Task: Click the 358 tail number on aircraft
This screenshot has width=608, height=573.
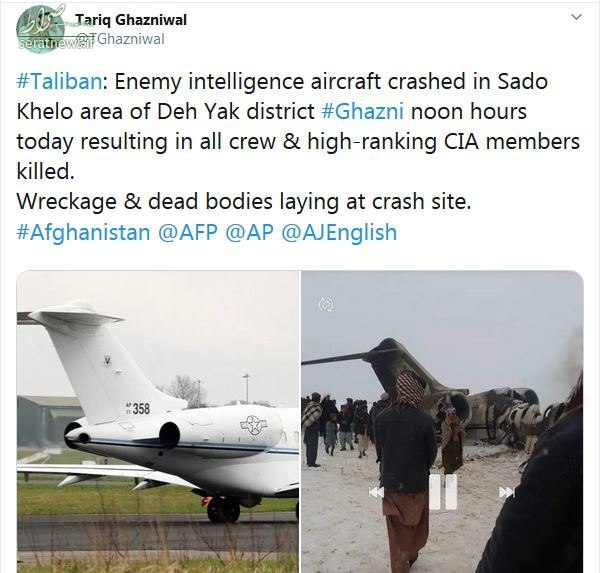Action: (138, 409)
